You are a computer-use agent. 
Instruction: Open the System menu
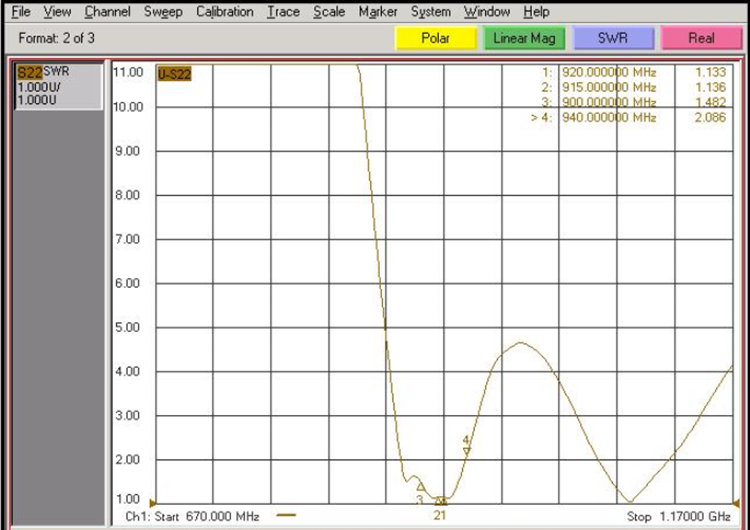point(430,12)
